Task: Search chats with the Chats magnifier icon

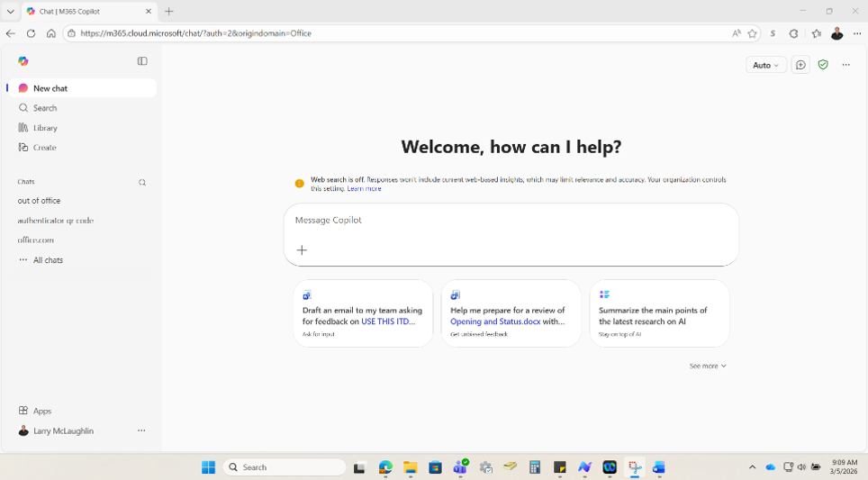Action: click(142, 182)
